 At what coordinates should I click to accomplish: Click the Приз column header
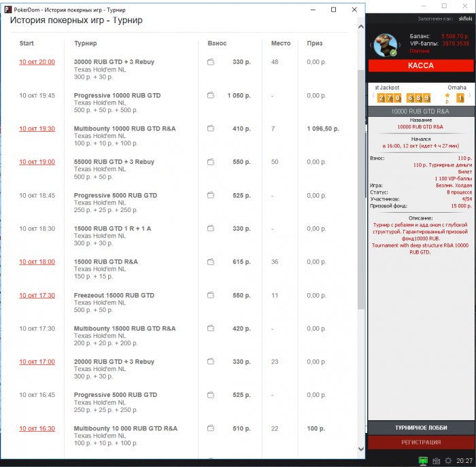point(314,43)
